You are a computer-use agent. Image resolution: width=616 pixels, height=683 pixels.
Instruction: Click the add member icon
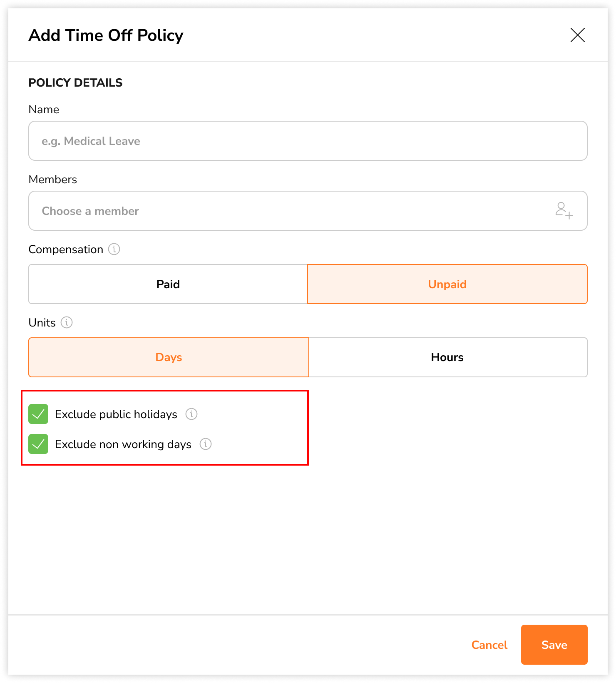click(x=564, y=210)
